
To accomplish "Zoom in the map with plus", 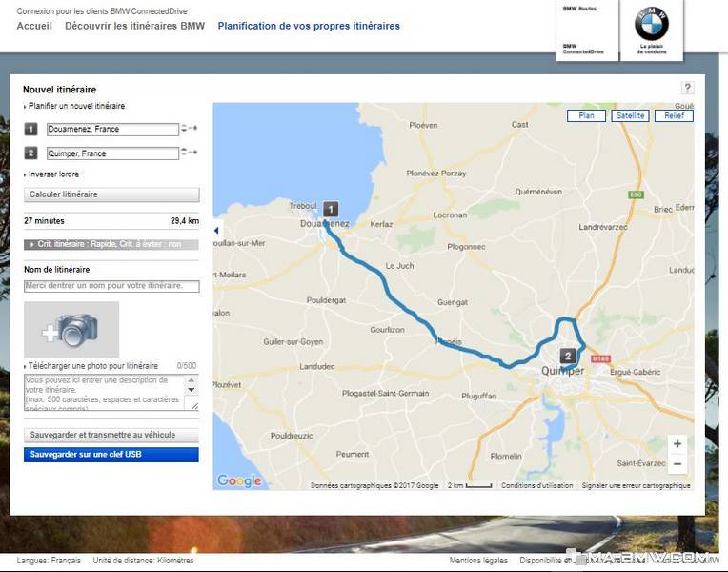I will click(677, 443).
